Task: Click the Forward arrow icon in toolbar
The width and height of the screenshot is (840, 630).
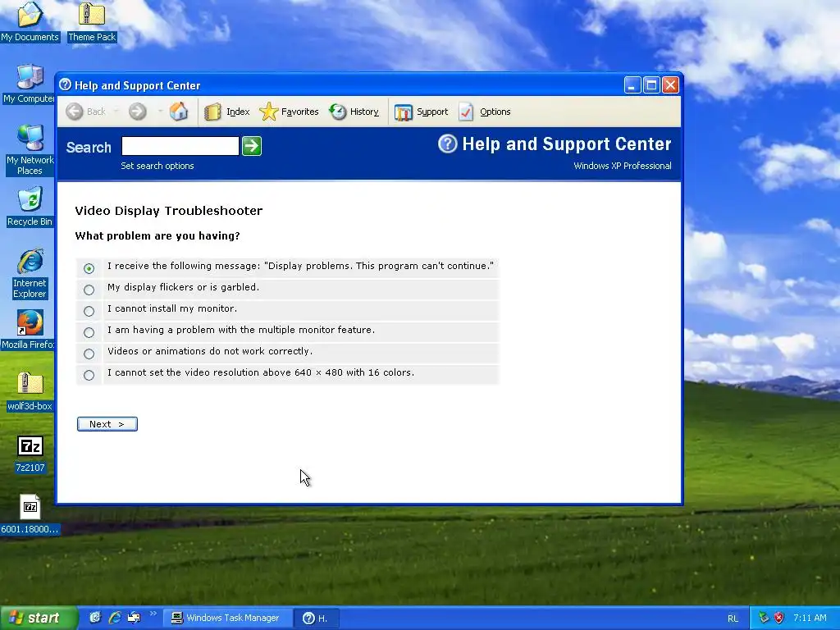Action: [x=138, y=112]
